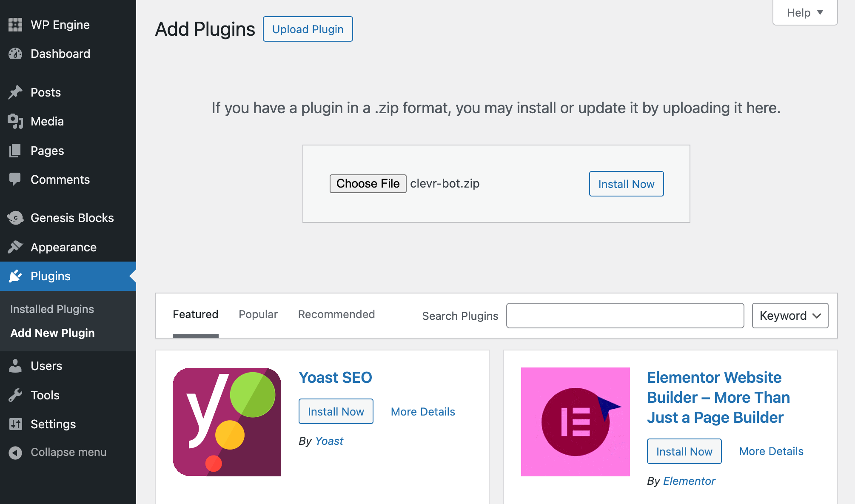Viewport: 855px width, 504px height.
Task: Click the Genesis Blocks icon
Action: 15,218
